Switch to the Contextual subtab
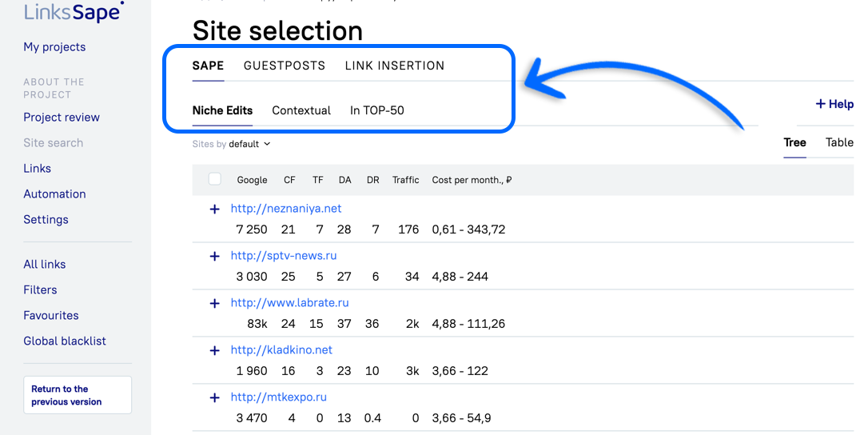 (x=301, y=110)
